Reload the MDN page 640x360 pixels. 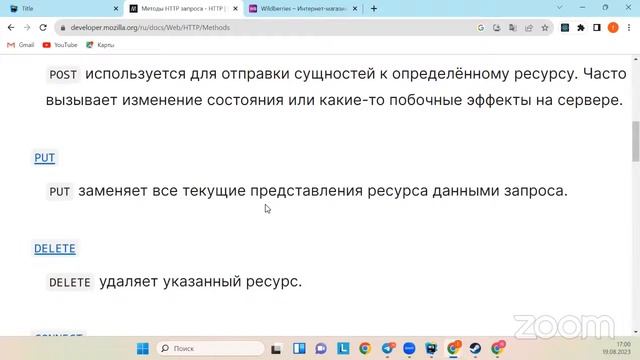click(43, 27)
